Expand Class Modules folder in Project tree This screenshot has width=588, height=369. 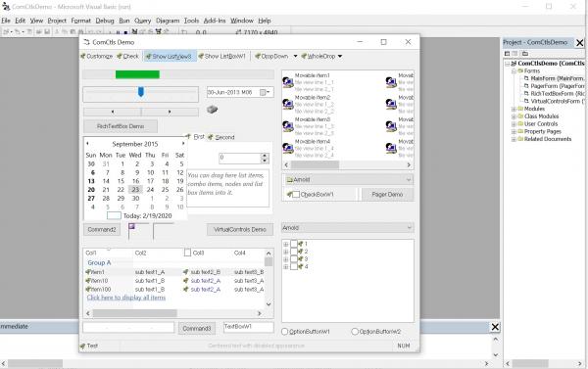click(514, 116)
